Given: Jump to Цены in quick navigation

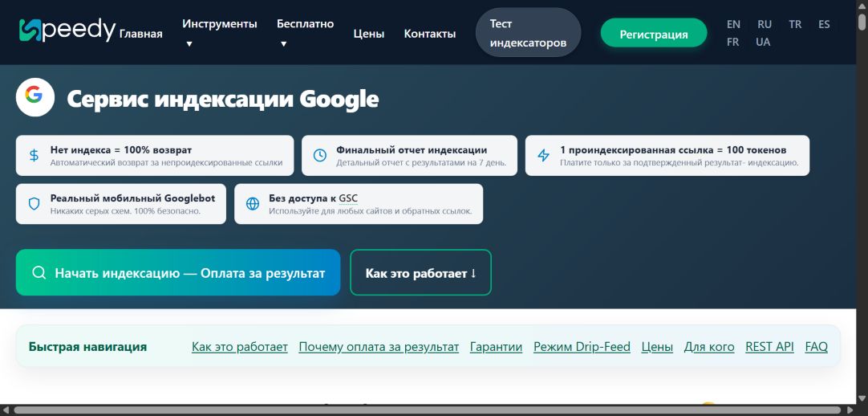Looking at the screenshot, I should [657, 347].
